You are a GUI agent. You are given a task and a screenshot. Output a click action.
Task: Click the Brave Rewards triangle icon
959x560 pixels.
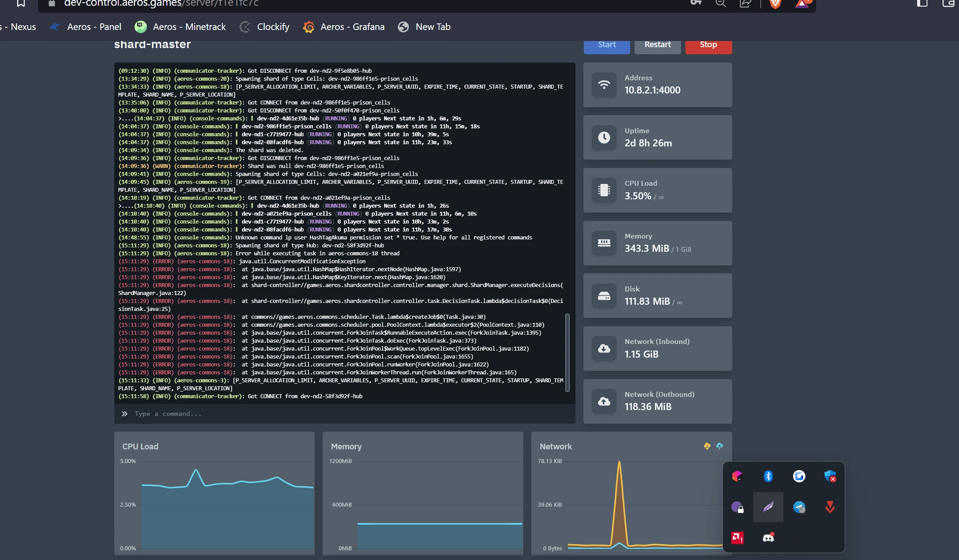[x=802, y=4]
